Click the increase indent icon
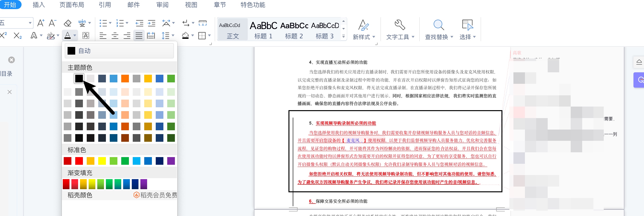 [151, 23]
